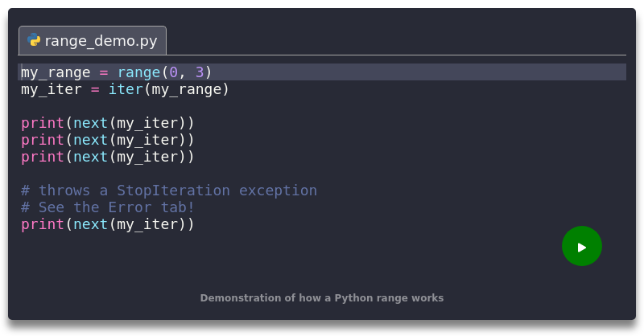Click the word range in the first line
The image size is (644, 336).
[x=138, y=72]
